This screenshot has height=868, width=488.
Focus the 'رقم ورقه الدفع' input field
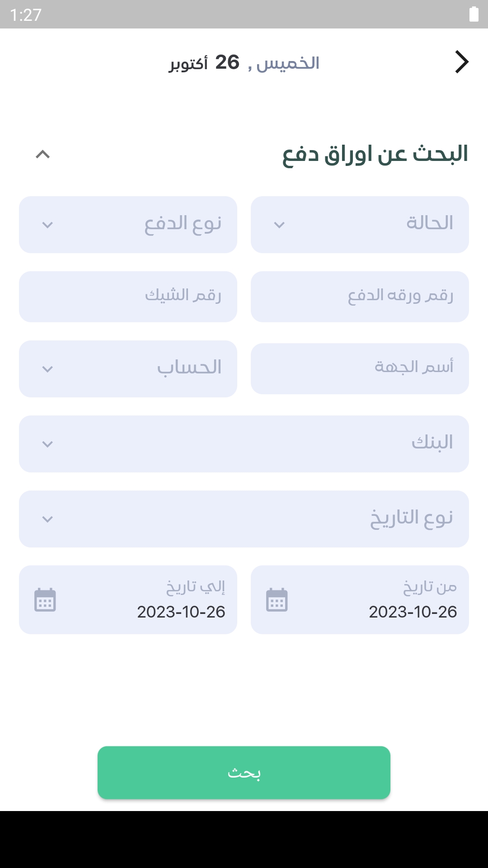pos(360,297)
